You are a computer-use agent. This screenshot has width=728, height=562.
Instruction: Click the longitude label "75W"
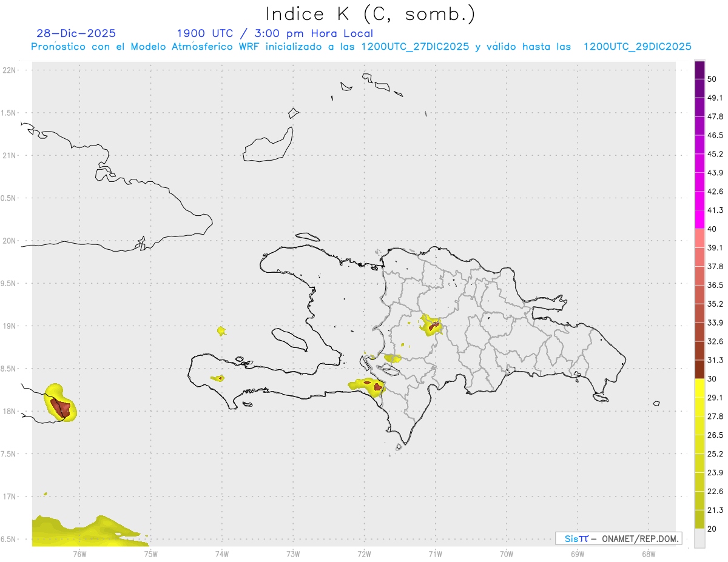point(150,554)
